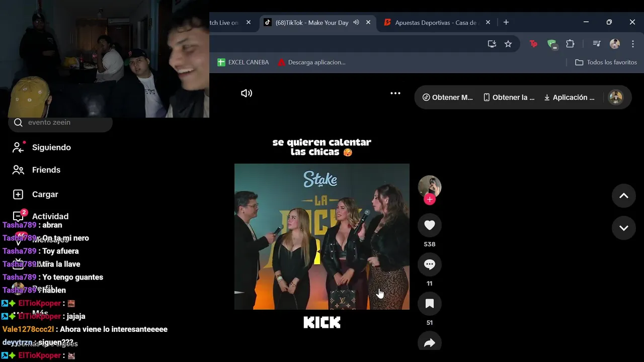Open the EXCEL CANEBA bookmark
Screen dimensions: 644x362
pyautogui.click(x=243, y=62)
